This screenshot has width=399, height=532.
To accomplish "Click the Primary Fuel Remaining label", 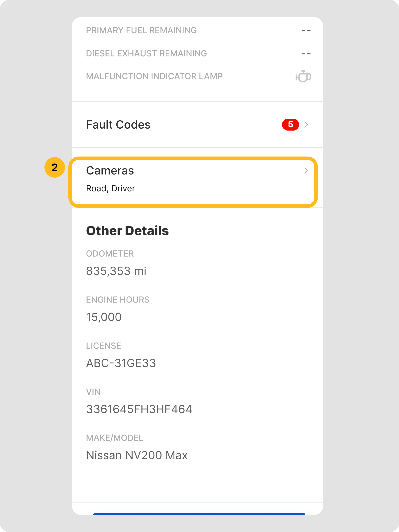I will [141, 30].
